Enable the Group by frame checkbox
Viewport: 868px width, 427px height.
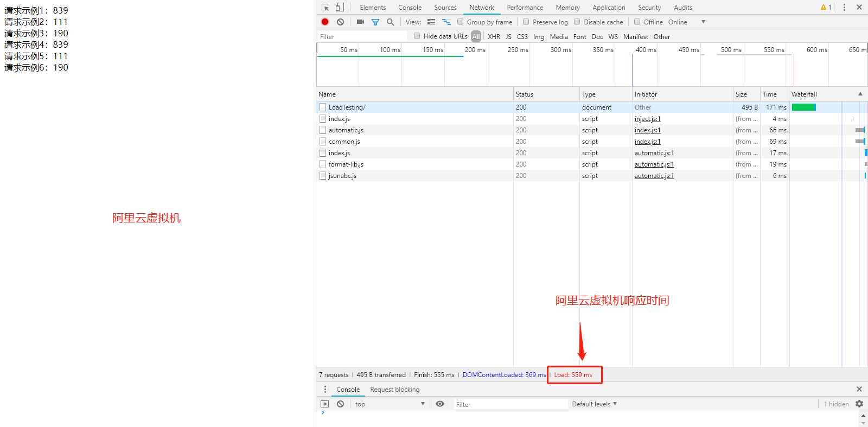coord(460,22)
